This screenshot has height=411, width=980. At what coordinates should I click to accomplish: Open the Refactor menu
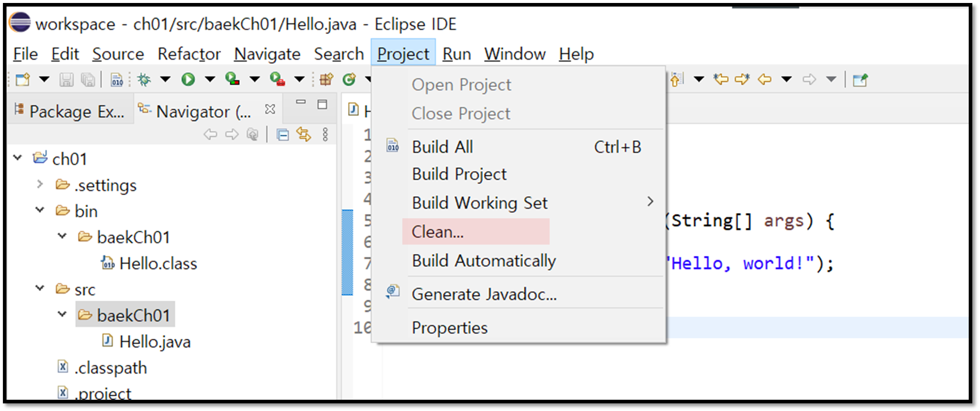(x=189, y=54)
